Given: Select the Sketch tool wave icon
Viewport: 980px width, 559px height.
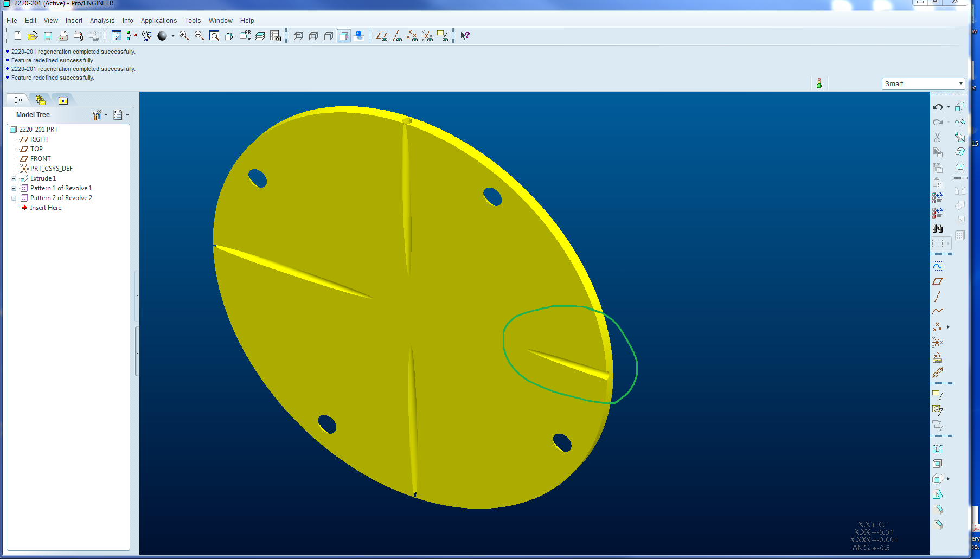Looking at the screenshot, I should 938,266.
